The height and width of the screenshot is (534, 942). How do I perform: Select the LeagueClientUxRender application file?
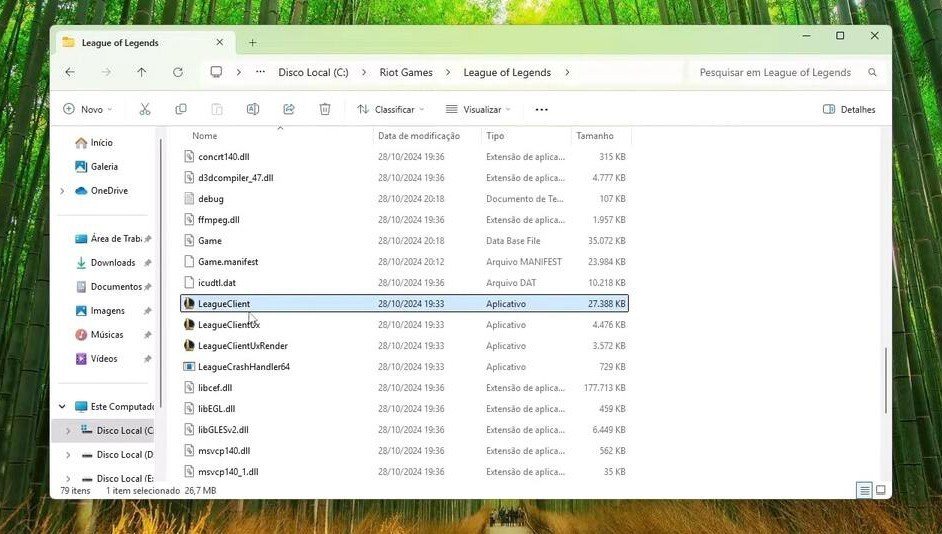point(405,345)
